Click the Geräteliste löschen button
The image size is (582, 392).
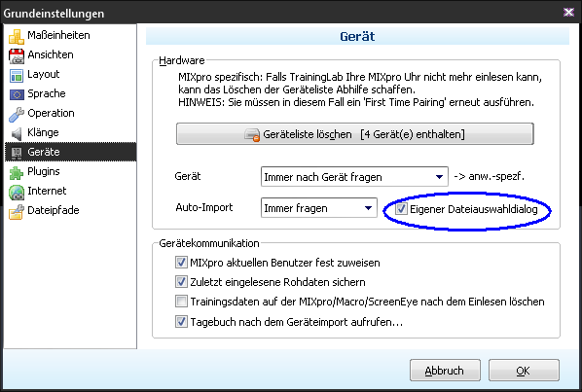click(355, 134)
